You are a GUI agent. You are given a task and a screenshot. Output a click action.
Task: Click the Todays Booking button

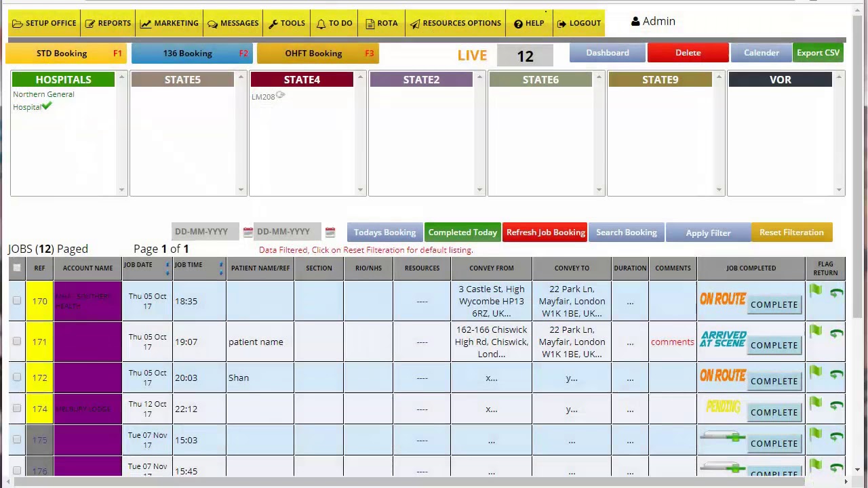pyautogui.click(x=384, y=232)
